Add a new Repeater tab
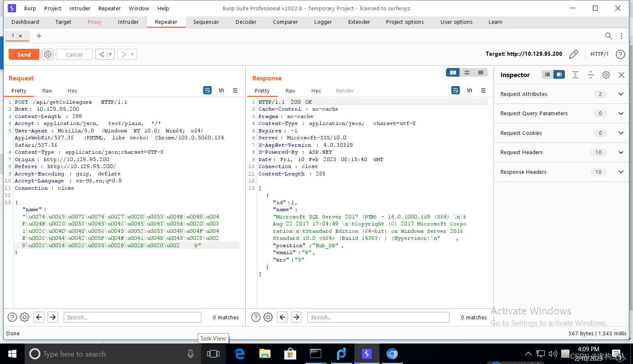Image resolution: width=633 pixels, height=364 pixels. pyautogui.click(x=39, y=36)
